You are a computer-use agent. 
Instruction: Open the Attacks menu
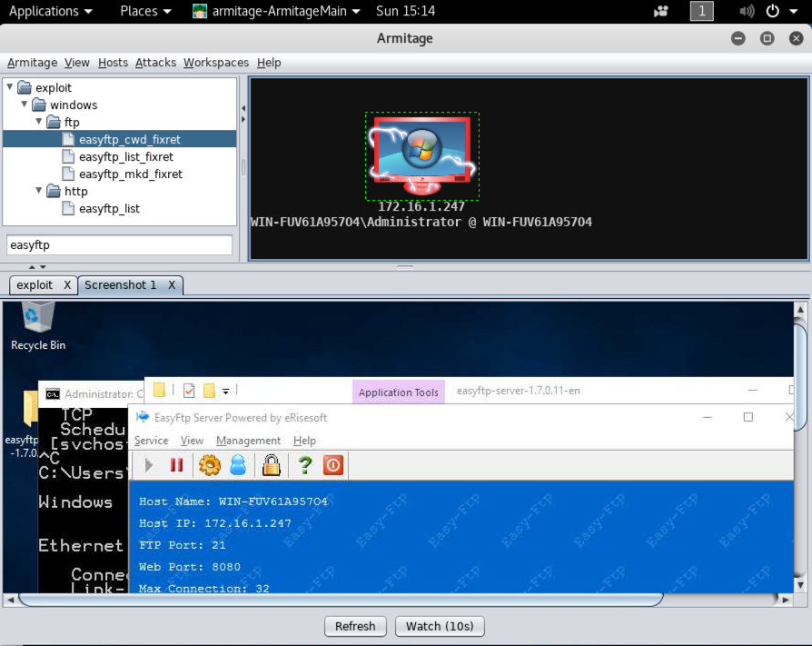(155, 63)
